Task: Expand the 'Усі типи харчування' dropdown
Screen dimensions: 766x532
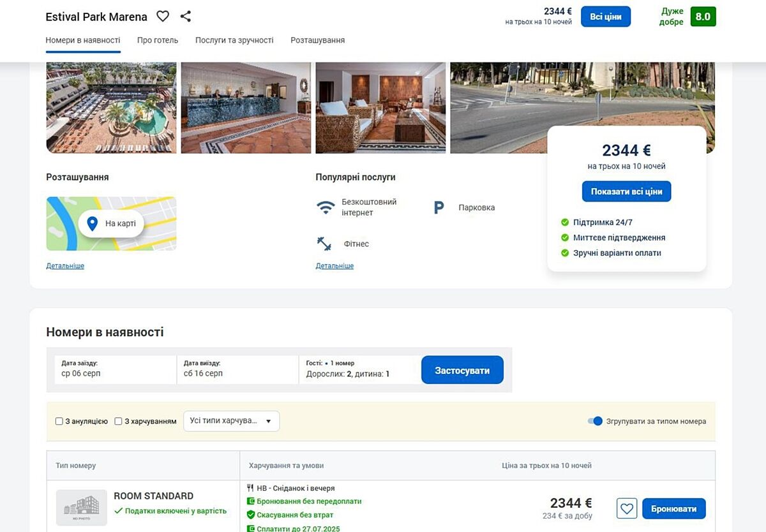Action: point(231,421)
